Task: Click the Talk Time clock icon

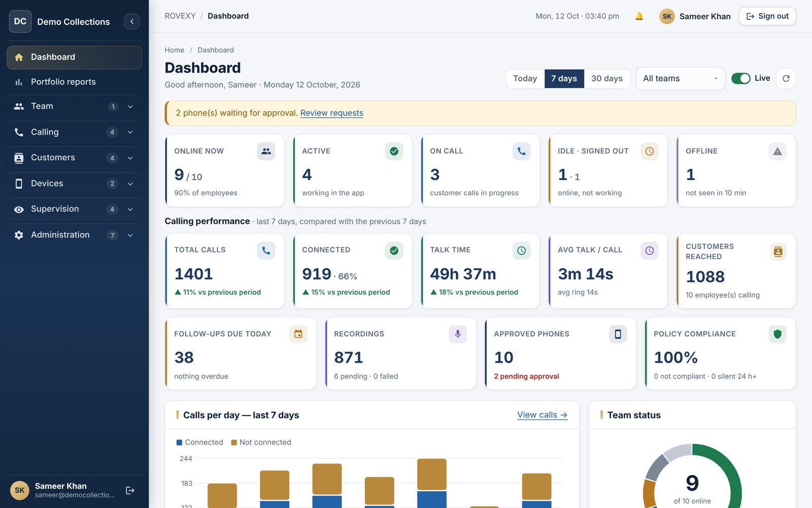Action: 522,250
